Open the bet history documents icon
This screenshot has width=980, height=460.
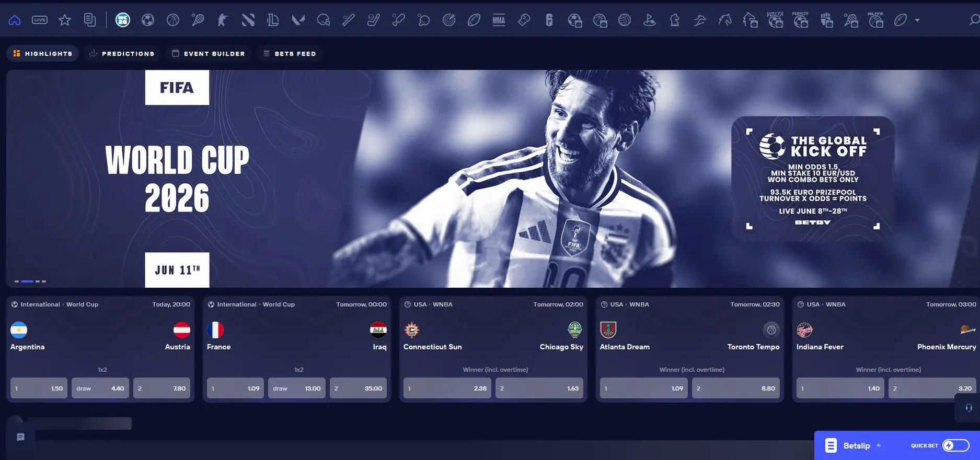(90, 20)
